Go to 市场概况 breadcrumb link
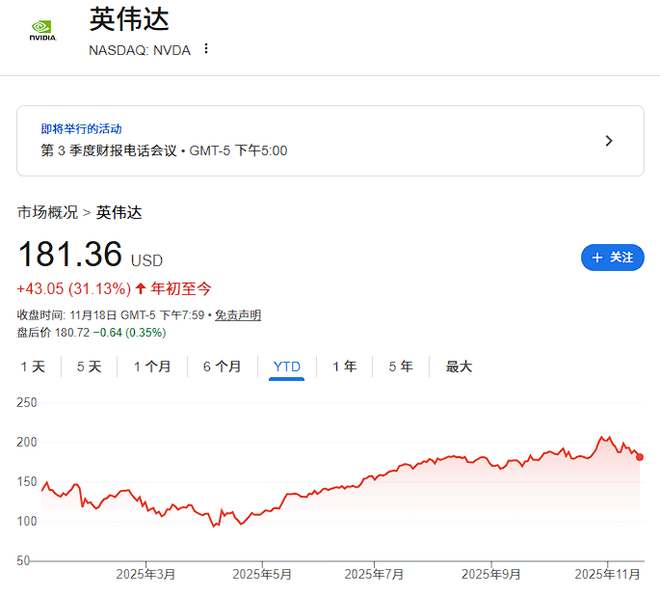660x597 pixels. [46, 212]
